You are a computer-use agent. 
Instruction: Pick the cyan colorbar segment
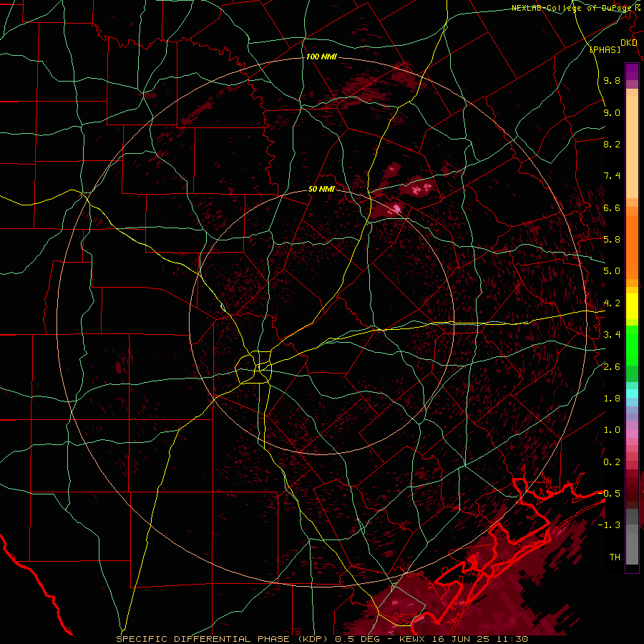point(632,394)
